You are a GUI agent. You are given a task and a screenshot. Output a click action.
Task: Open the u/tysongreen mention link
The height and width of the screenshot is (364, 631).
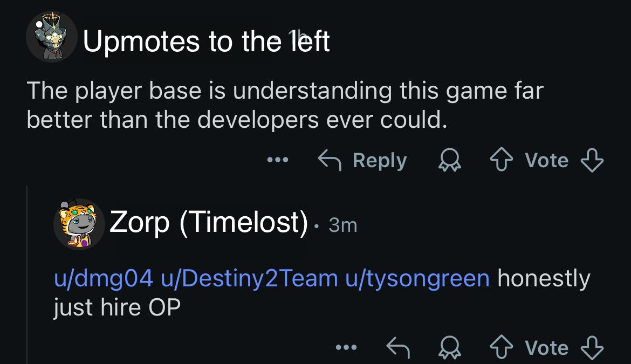(x=417, y=278)
